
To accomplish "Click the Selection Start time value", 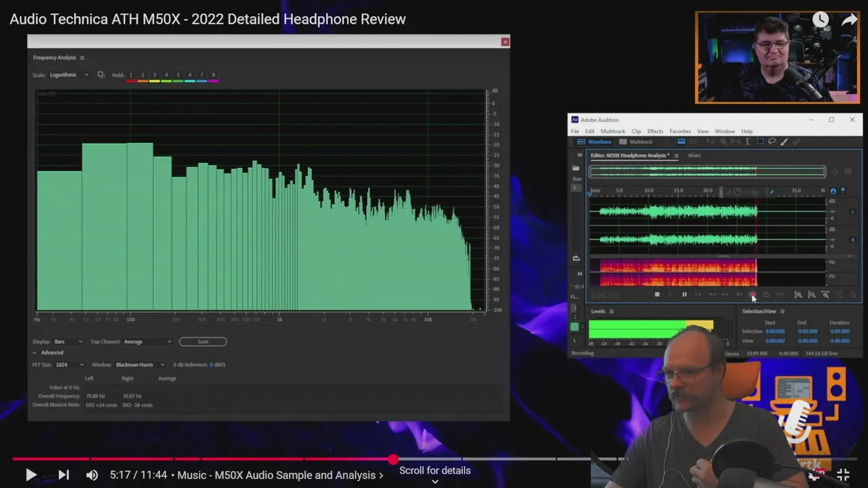I will click(x=775, y=331).
